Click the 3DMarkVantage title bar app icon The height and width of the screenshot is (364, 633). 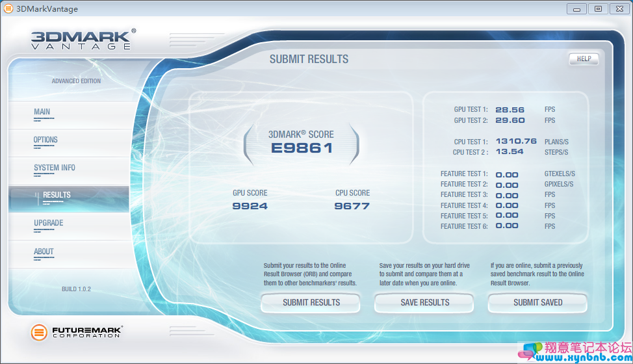(x=8, y=8)
